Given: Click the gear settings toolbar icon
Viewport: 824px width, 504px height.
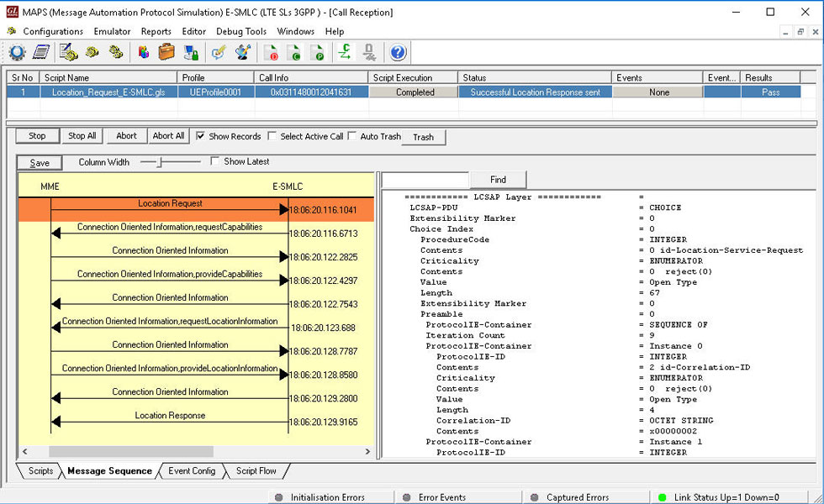Looking at the screenshot, I should tap(17, 52).
